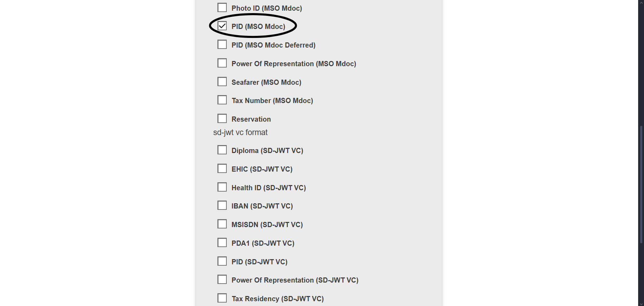Select the Seafarer (MSO Mdoc) checkbox
The height and width of the screenshot is (306, 644).
[x=222, y=82]
